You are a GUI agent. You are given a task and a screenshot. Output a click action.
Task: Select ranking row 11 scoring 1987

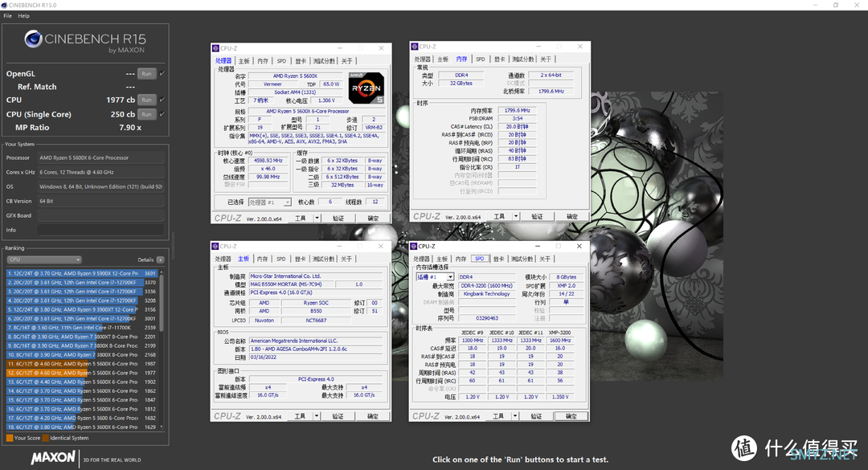82,364
